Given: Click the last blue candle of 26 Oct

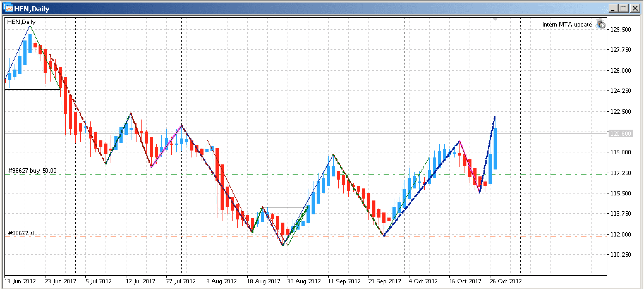Looking at the screenshot, I should (495, 149).
